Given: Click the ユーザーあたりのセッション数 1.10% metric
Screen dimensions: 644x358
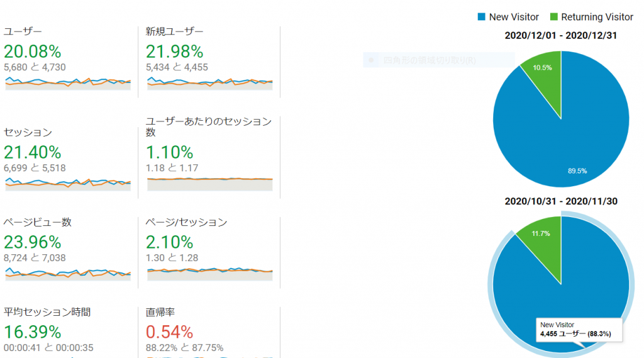Looking at the screenshot, I should pyautogui.click(x=170, y=152).
